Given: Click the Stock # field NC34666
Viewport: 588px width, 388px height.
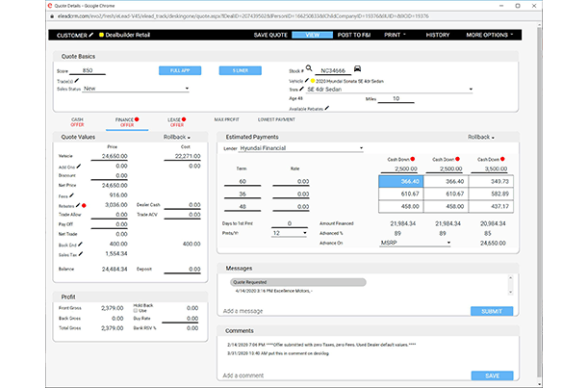Looking at the screenshot, I should click(x=333, y=70).
